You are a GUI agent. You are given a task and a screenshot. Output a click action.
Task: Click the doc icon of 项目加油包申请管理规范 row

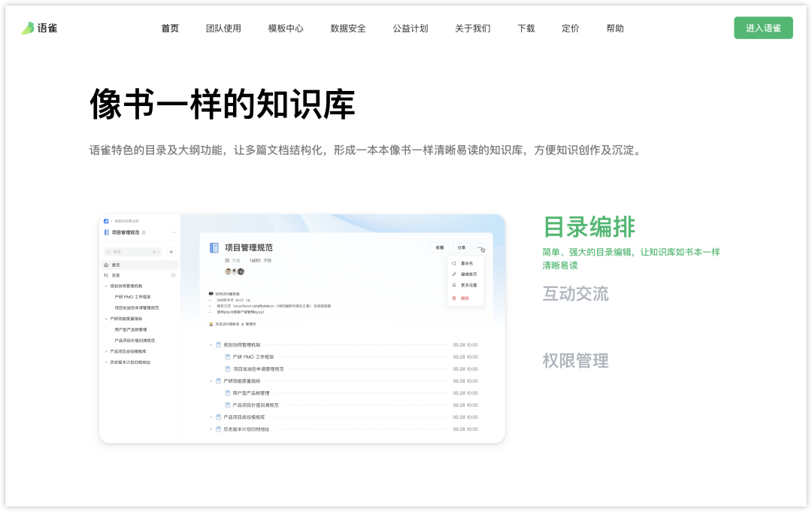[x=227, y=369]
